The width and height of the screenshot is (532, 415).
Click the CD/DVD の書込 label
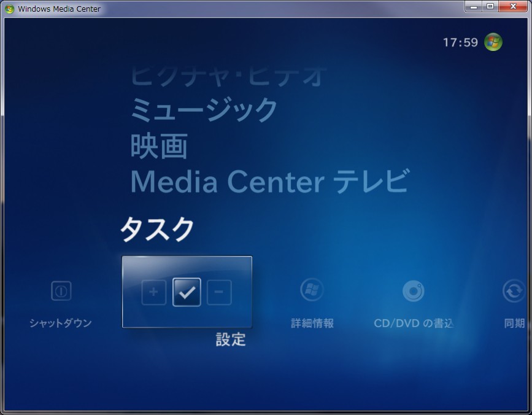(x=414, y=323)
